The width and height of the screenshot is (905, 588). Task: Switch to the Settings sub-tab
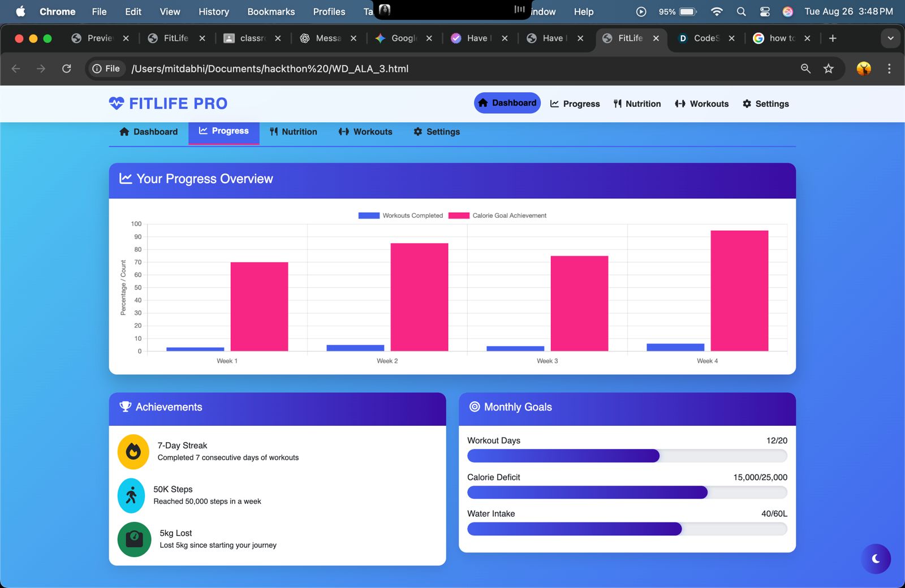click(436, 132)
